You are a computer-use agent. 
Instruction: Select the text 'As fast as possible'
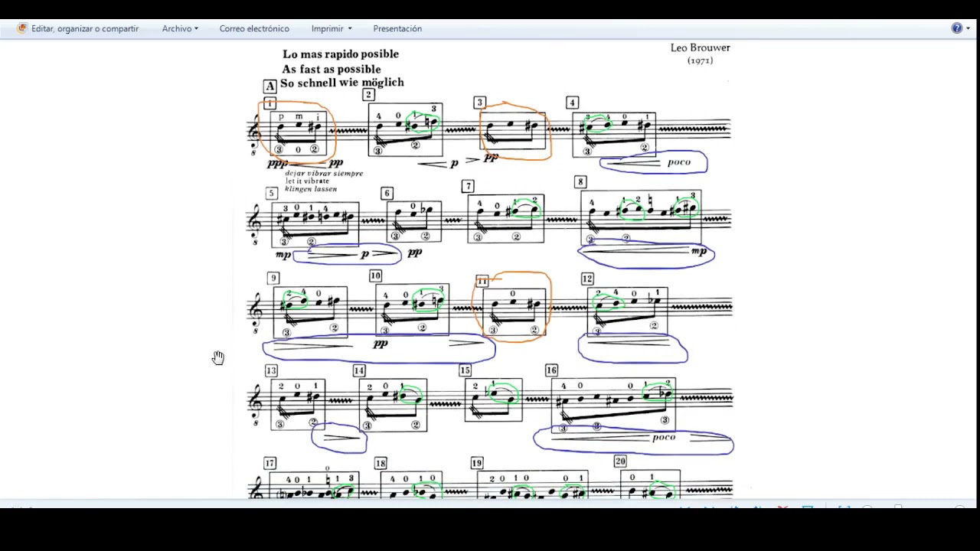click(x=332, y=69)
